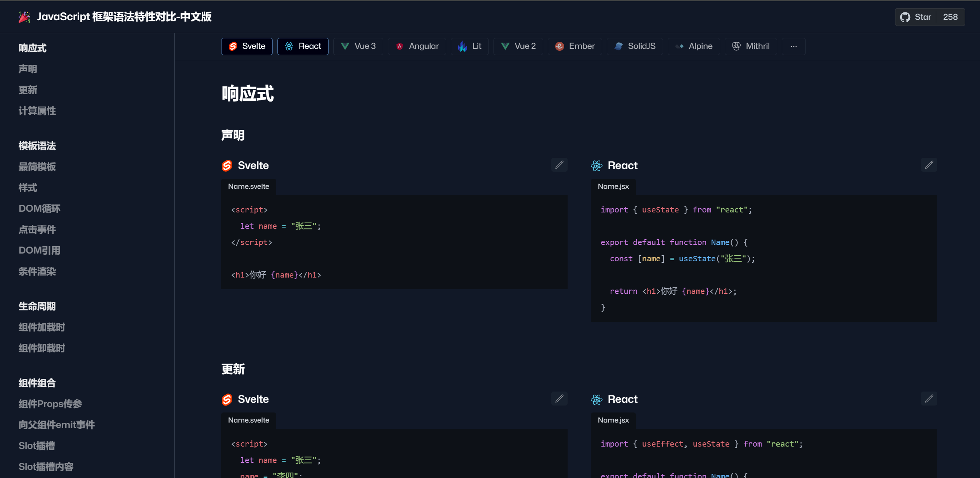Click code line const [name] = useState

tap(682, 259)
